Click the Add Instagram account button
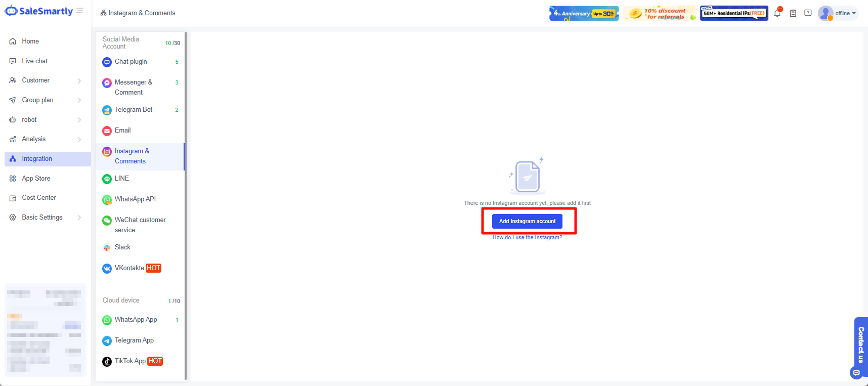 point(527,221)
